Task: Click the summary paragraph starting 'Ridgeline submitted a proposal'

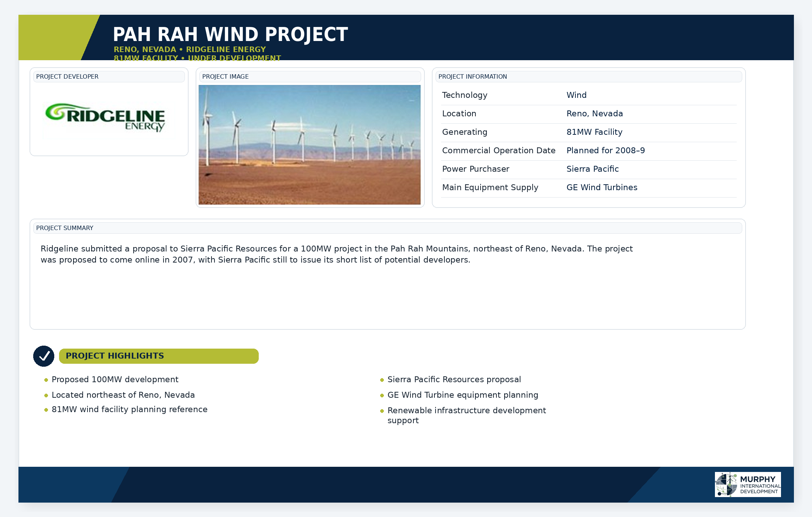Action: click(x=337, y=254)
